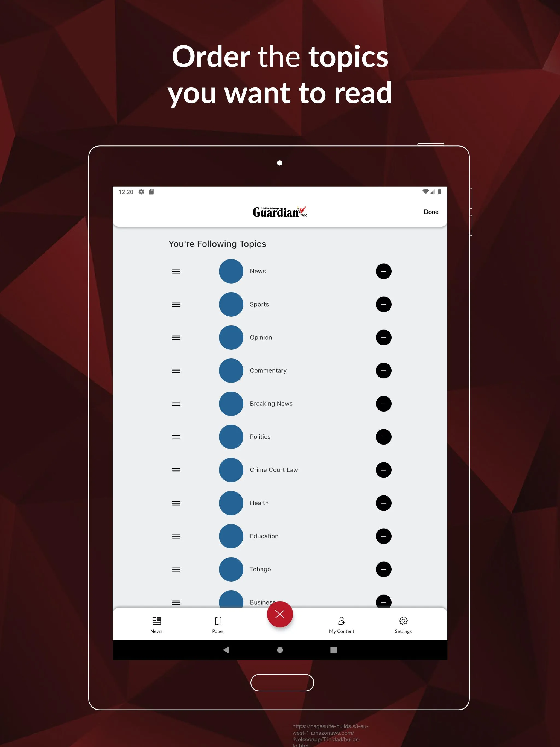This screenshot has width=560, height=747.
Task: Select the News tab
Action: (x=156, y=625)
